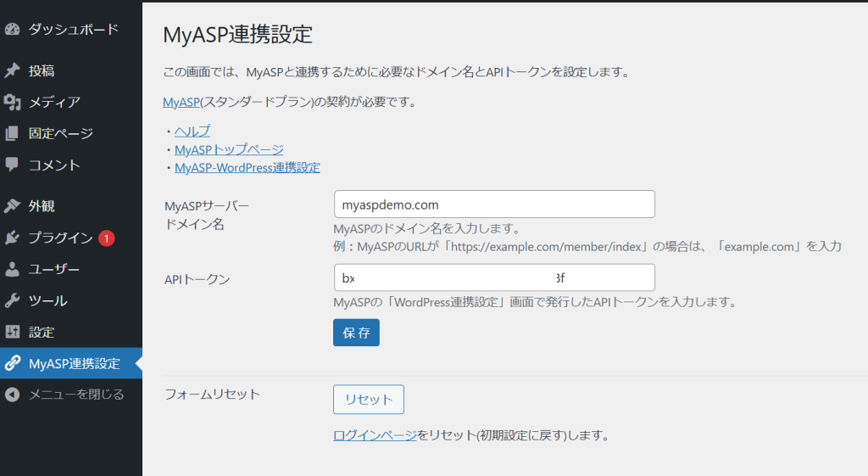Click the link icon for MyASP連携設定

[x=12, y=364]
